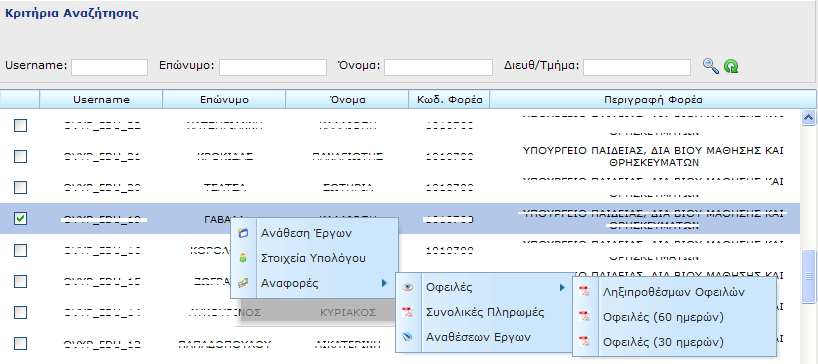Reset criteria with green refresh icon
Viewport: 818px width, 364px height.
pos(731,67)
